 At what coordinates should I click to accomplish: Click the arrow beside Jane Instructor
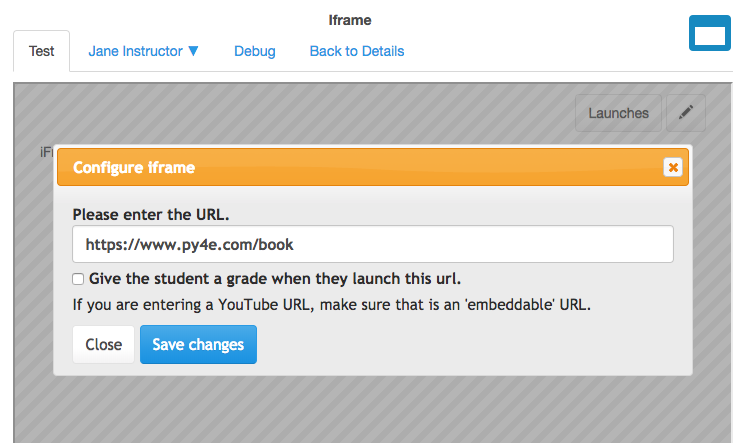[194, 51]
